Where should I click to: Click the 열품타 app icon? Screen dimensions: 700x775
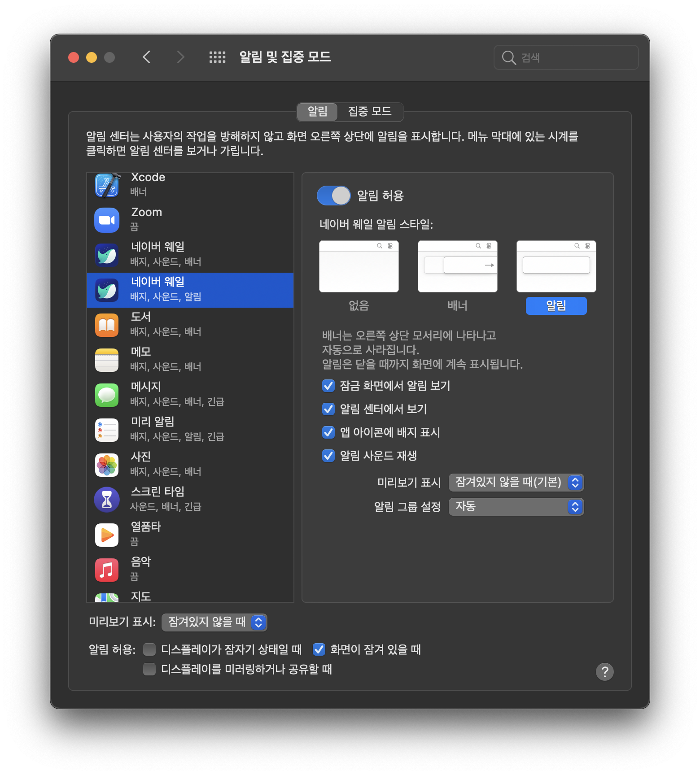click(107, 535)
